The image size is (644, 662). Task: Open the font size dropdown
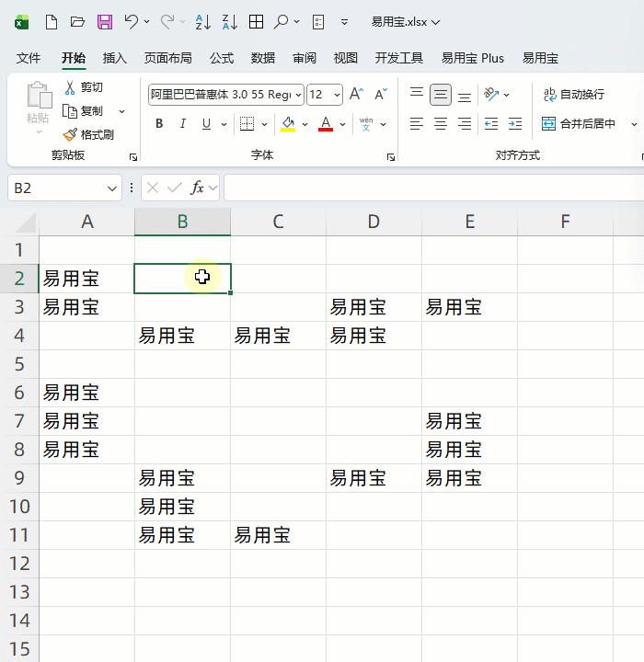(338, 95)
